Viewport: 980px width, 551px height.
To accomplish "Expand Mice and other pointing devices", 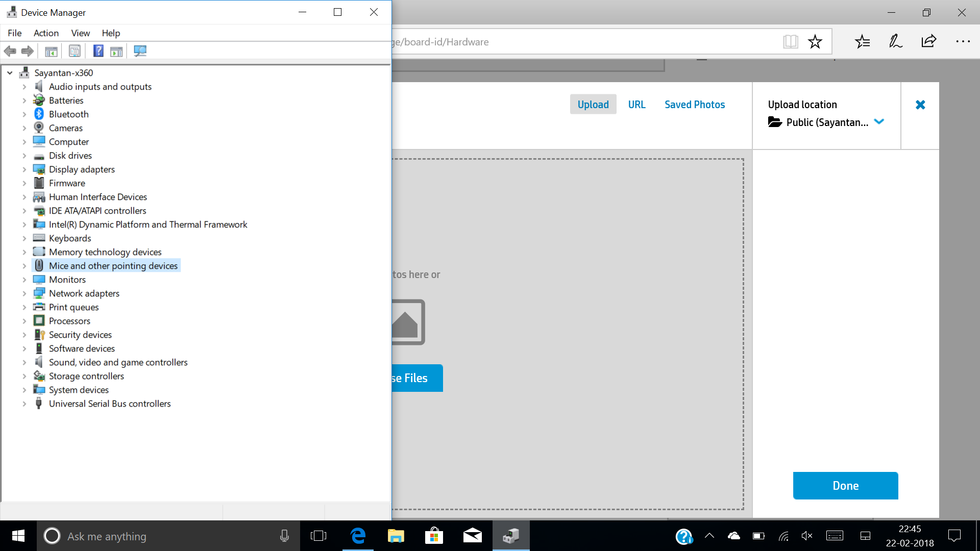I will click(x=24, y=265).
